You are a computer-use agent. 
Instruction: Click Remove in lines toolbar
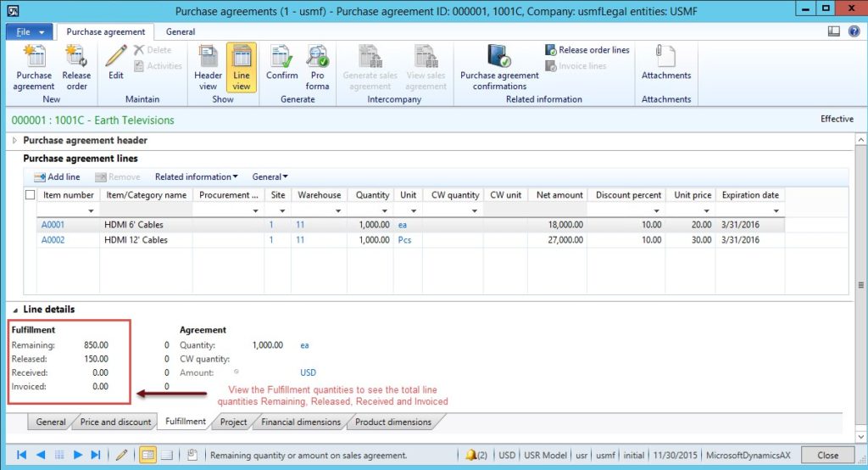(x=117, y=176)
